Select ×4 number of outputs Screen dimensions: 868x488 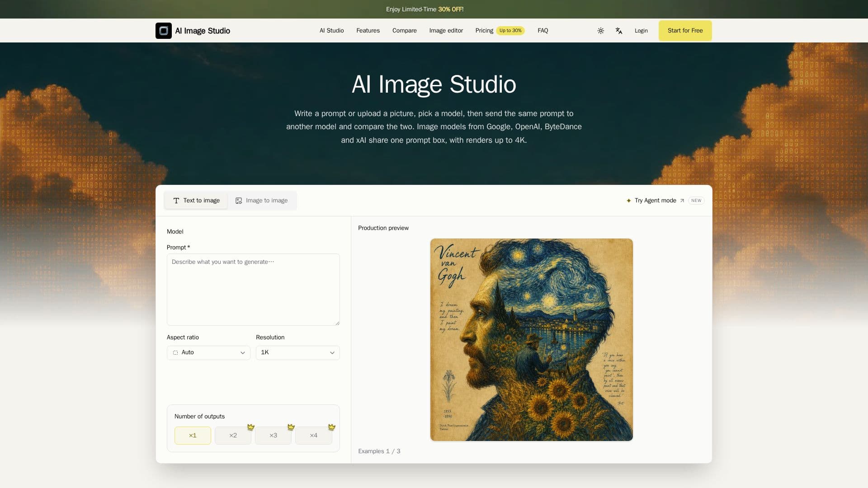314,436
